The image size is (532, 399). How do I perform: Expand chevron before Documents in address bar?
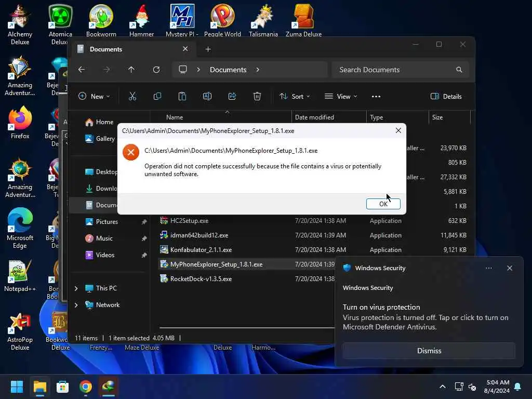(x=198, y=70)
